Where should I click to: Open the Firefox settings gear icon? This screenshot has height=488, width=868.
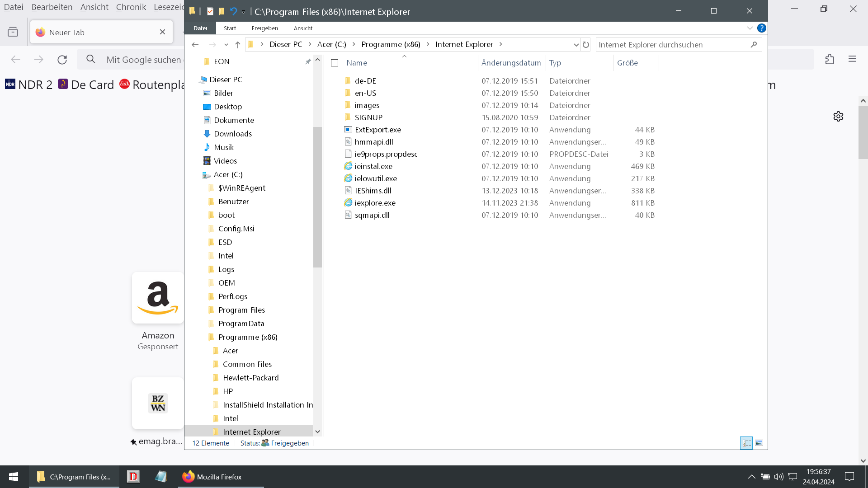[838, 117]
